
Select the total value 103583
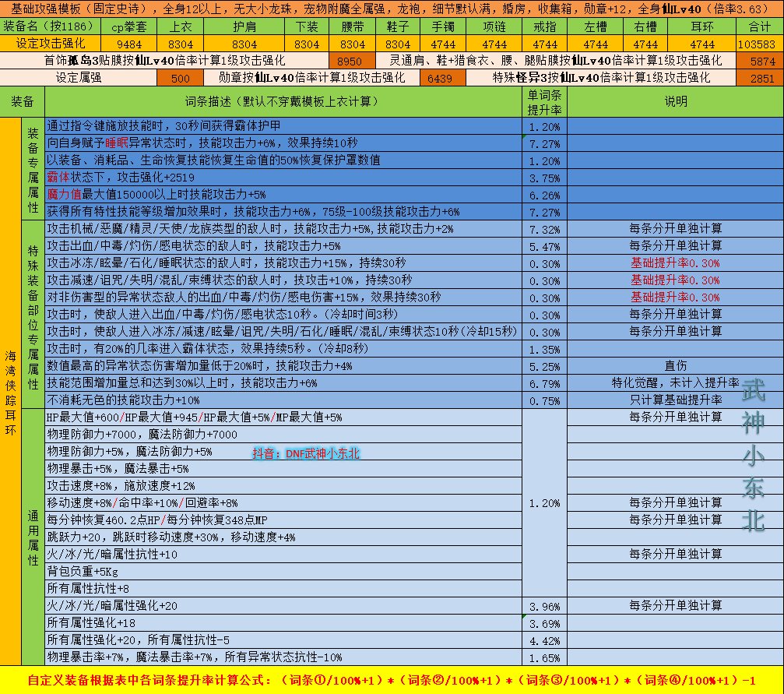point(760,44)
